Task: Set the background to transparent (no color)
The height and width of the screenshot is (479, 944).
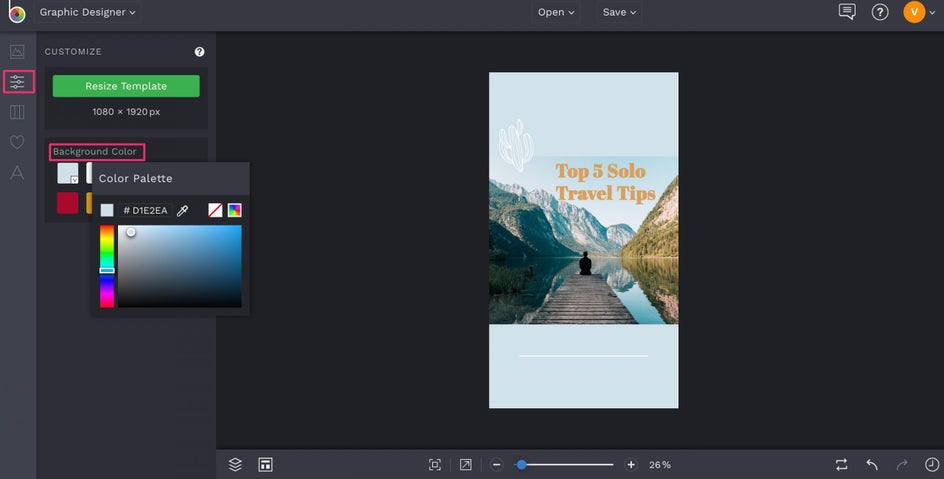Action: point(215,210)
